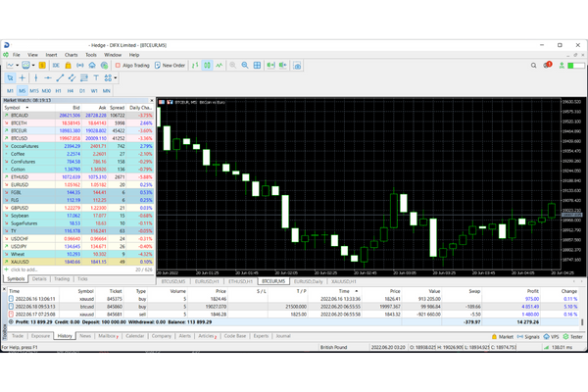The image size is (588, 392).
Task: Select the trendline drawing tool
Action: 60,77
